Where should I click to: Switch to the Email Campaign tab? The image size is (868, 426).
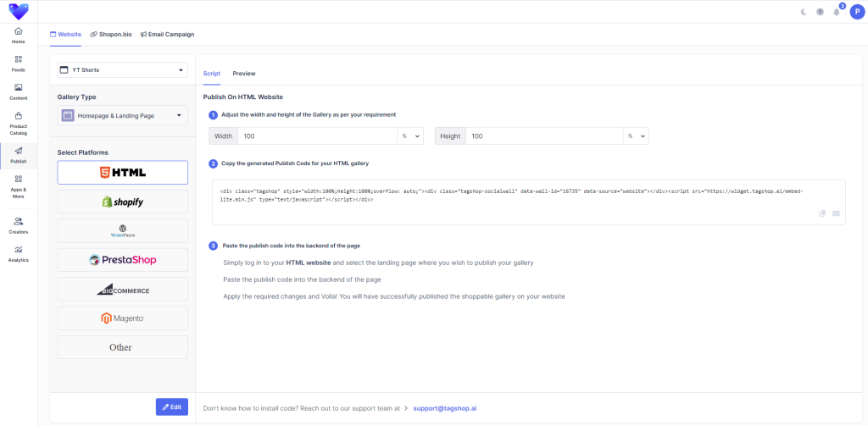(167, 35)
